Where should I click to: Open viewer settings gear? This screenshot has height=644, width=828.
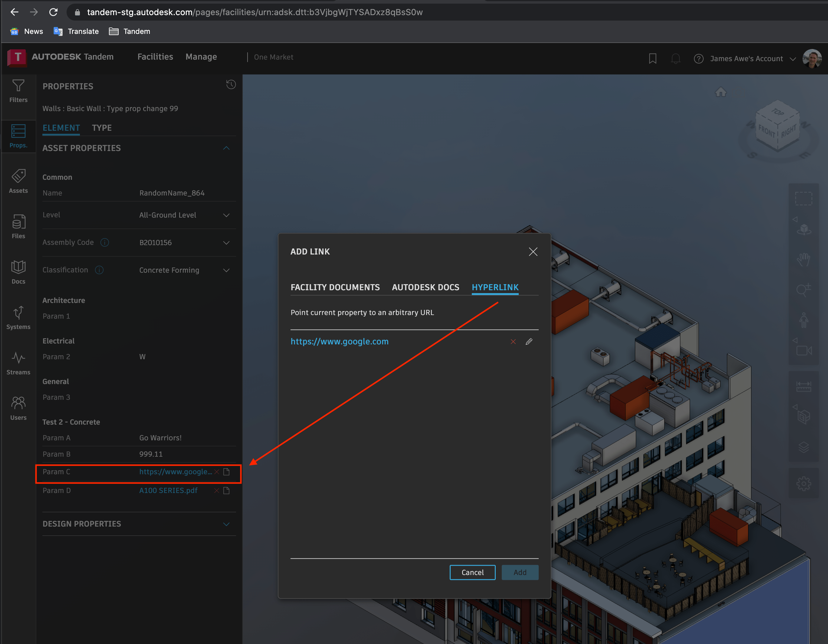pyautogui.click(x=803, y=483)
